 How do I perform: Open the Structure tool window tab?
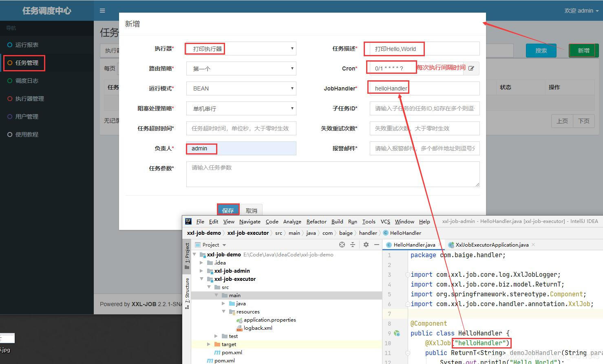click(187, 293)
